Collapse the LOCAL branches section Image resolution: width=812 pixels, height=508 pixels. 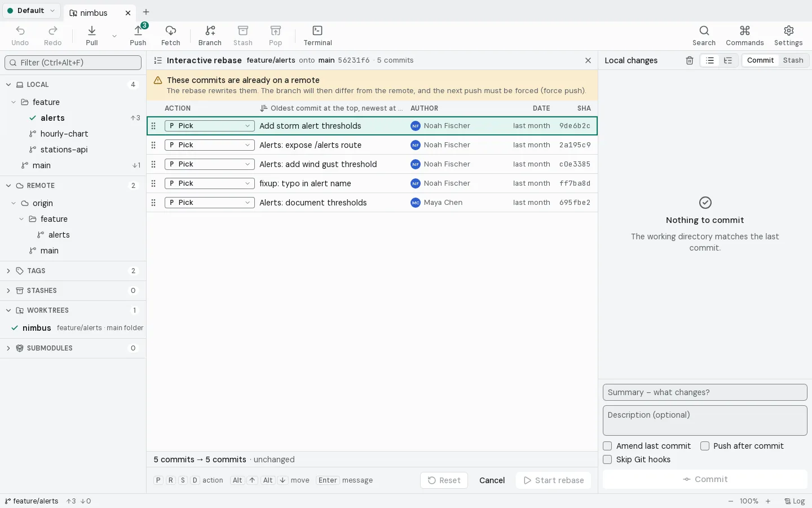point(8,85)
